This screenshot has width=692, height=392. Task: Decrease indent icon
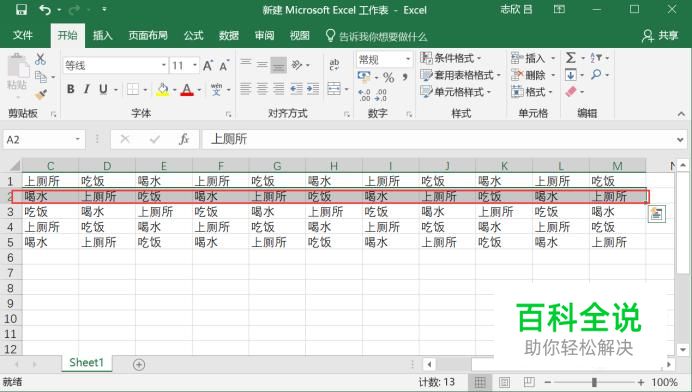tap(296, 89)
